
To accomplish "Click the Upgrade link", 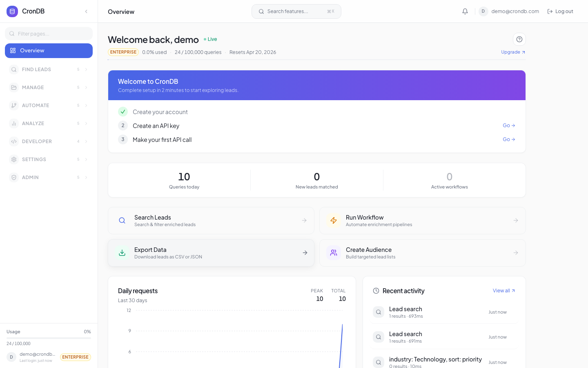I will 513,52.
